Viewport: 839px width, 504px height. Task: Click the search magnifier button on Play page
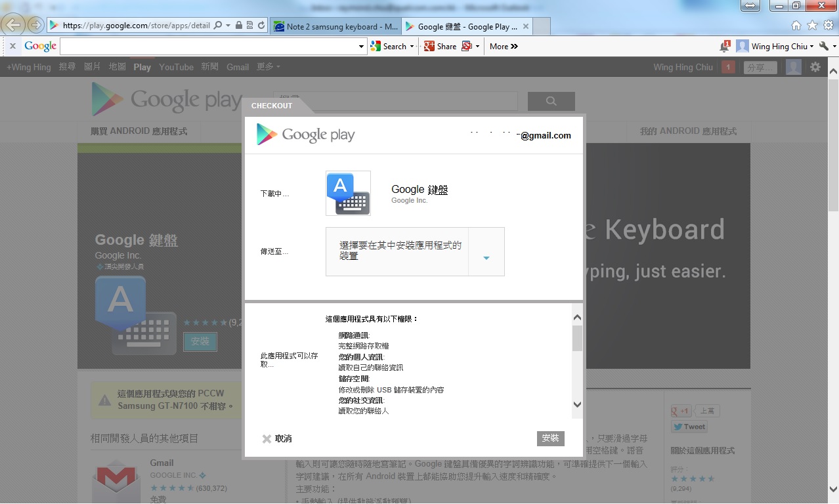551,101
